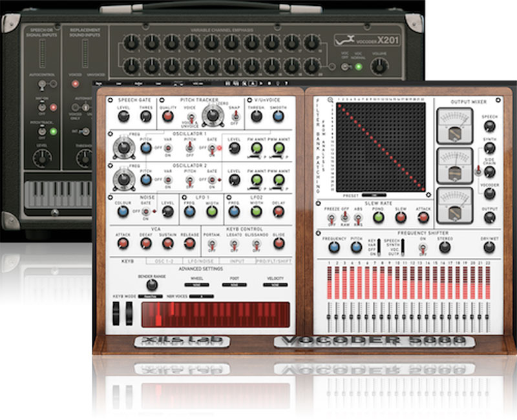The width and height of the screenshot is (517, 420).
Task: Click the red on-screen keyboard strip
Action: 215,315
